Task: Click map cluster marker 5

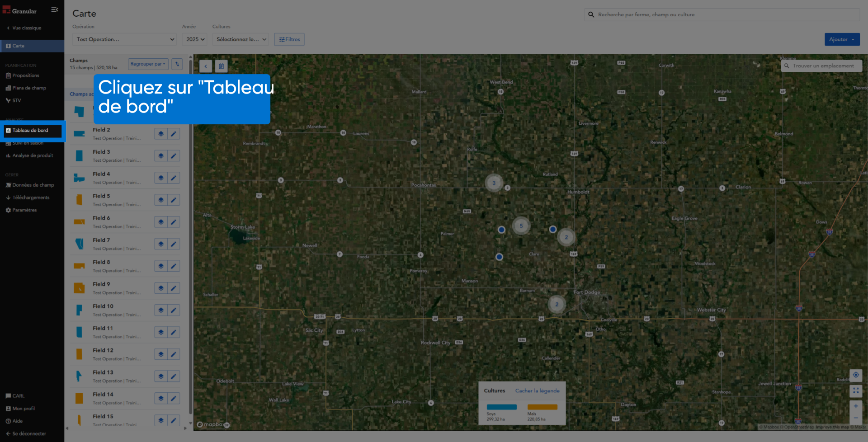Action: (521, 226)
